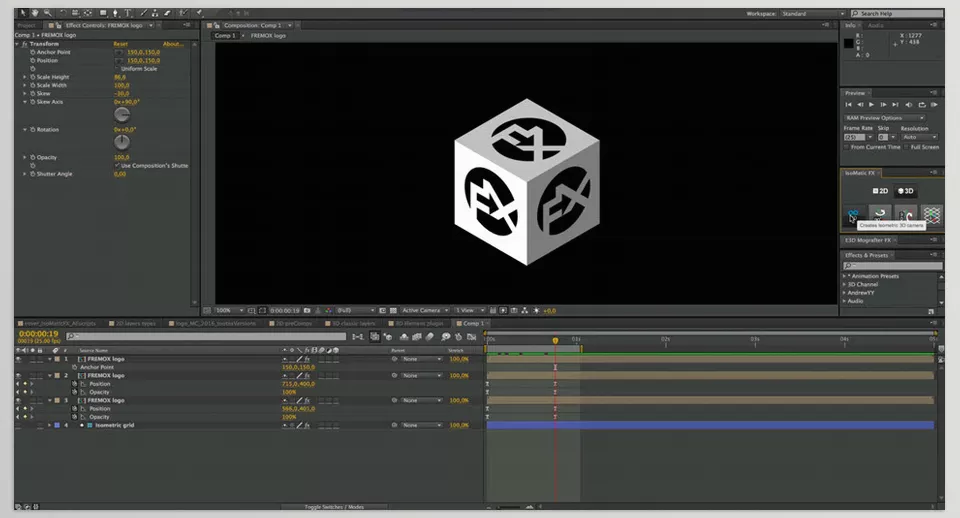Viewport: 960px width, 518px height.
Task: Open Workspace Standard dropdown
Action: (813, 13)
